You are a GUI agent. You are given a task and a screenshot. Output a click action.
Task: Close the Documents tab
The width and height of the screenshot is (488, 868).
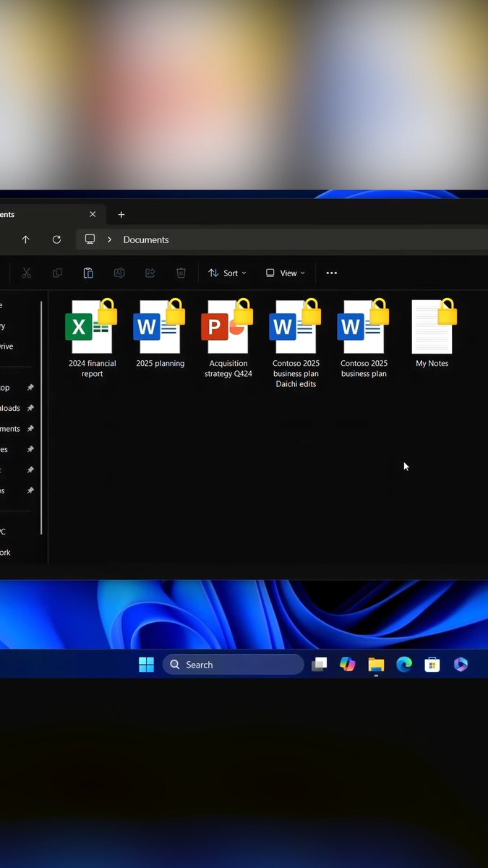[93, 214]
